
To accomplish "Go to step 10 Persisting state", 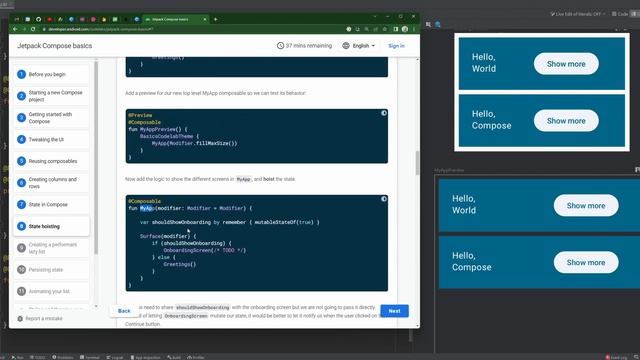I will (51, 269).
